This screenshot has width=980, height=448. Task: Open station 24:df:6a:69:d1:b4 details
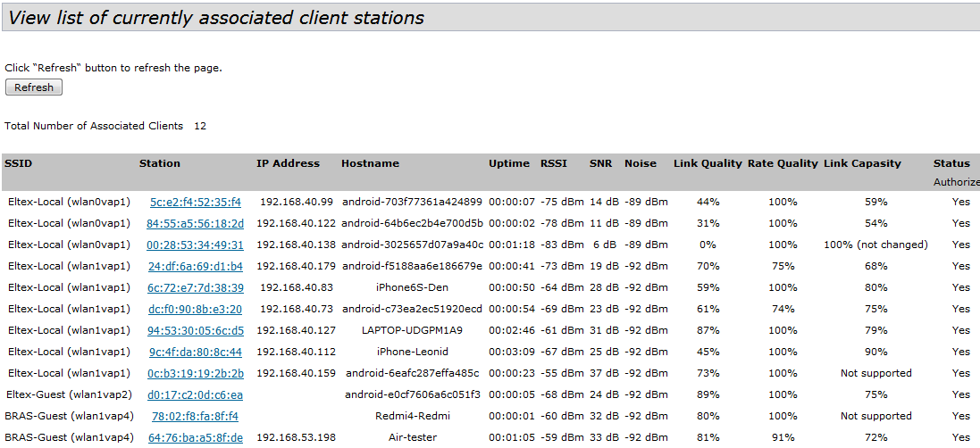(195, 266)
